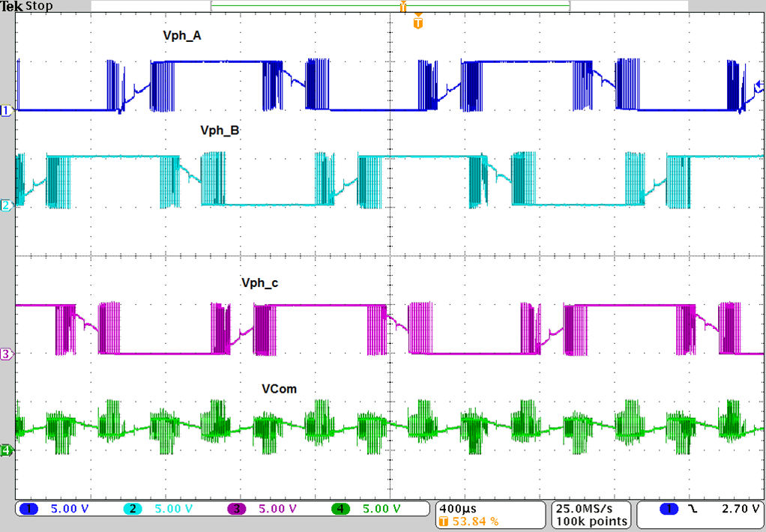Open the 400µs timebase setting
Viewport: 766px width, 532px height.
tap(457, 507)
